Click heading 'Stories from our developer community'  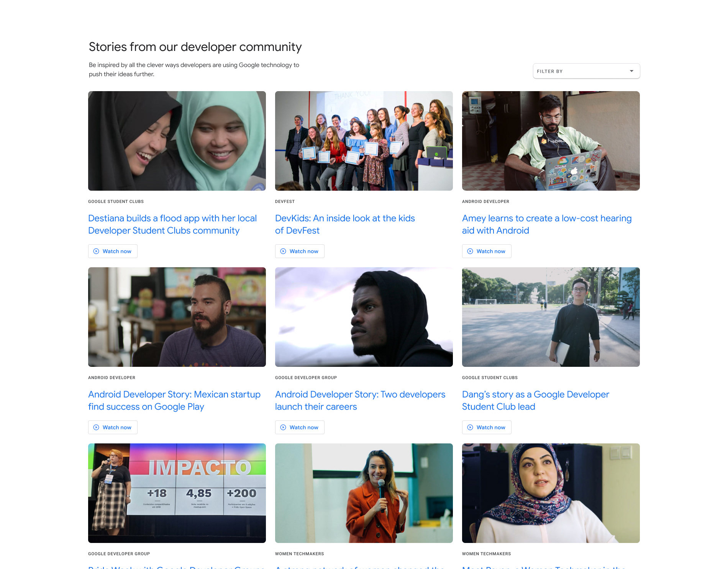[x=195, y=47]
